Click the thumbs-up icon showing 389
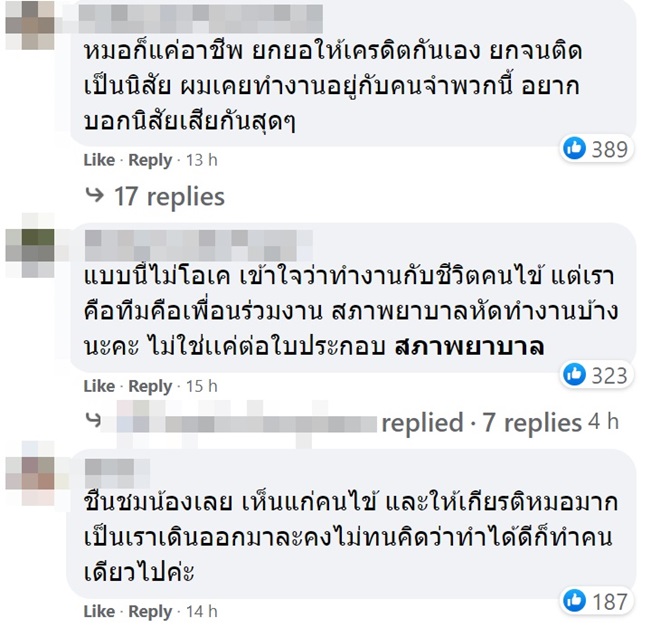 (x=574, y=149)
